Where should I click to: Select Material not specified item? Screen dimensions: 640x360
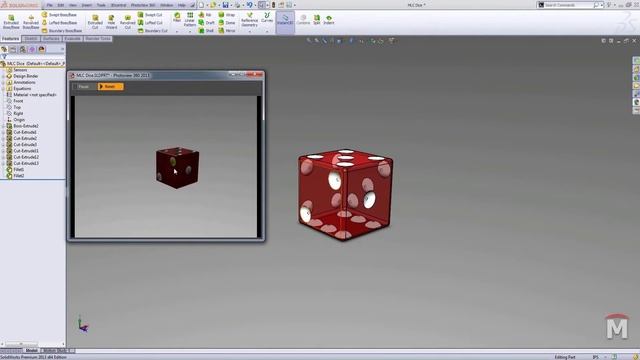[31, 95]
